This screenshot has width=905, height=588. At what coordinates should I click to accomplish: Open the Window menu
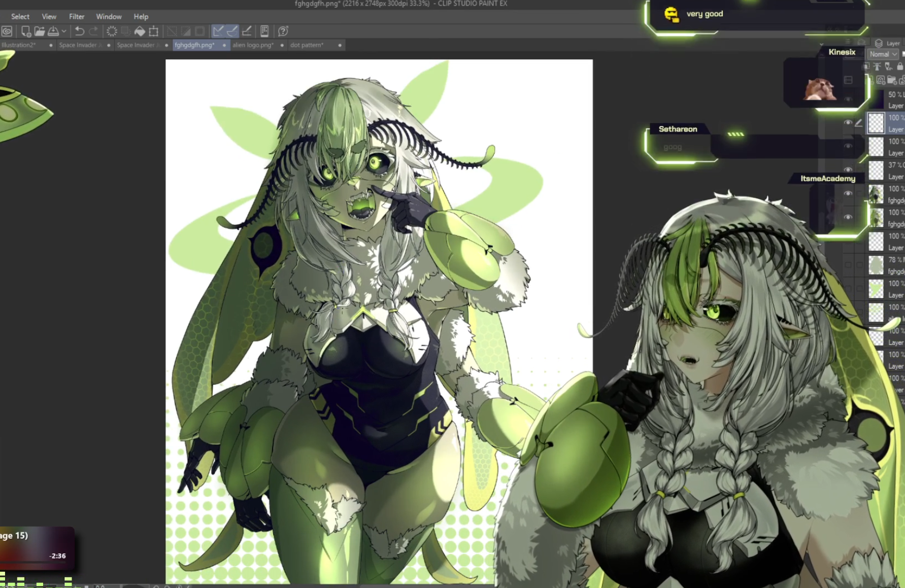coord(109,17)
